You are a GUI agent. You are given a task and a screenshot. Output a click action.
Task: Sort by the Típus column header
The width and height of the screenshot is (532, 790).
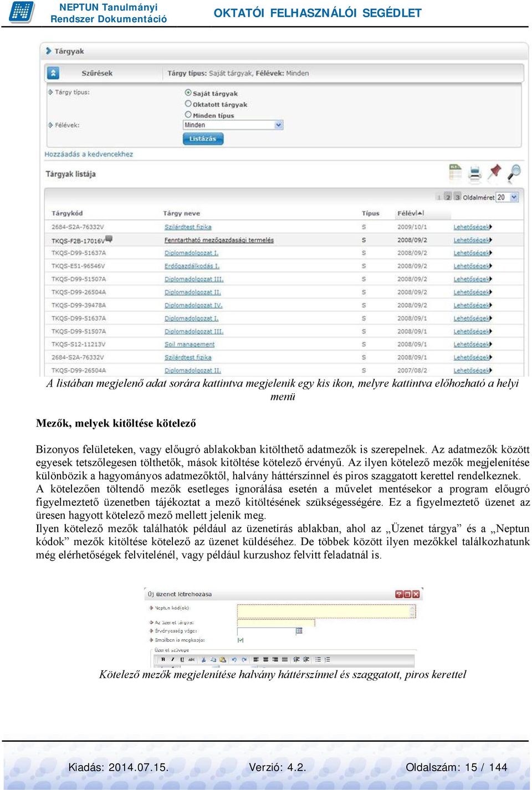[370, 213]
